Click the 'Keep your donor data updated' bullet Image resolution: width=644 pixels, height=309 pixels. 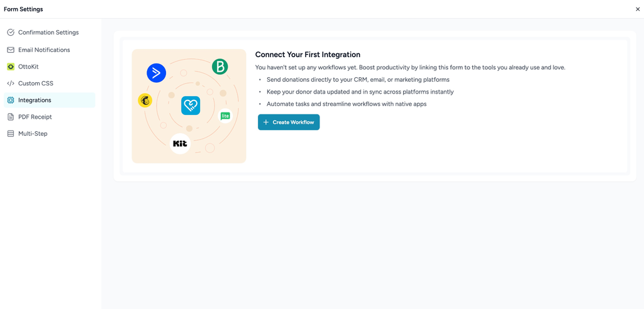(x=360, y=92)
